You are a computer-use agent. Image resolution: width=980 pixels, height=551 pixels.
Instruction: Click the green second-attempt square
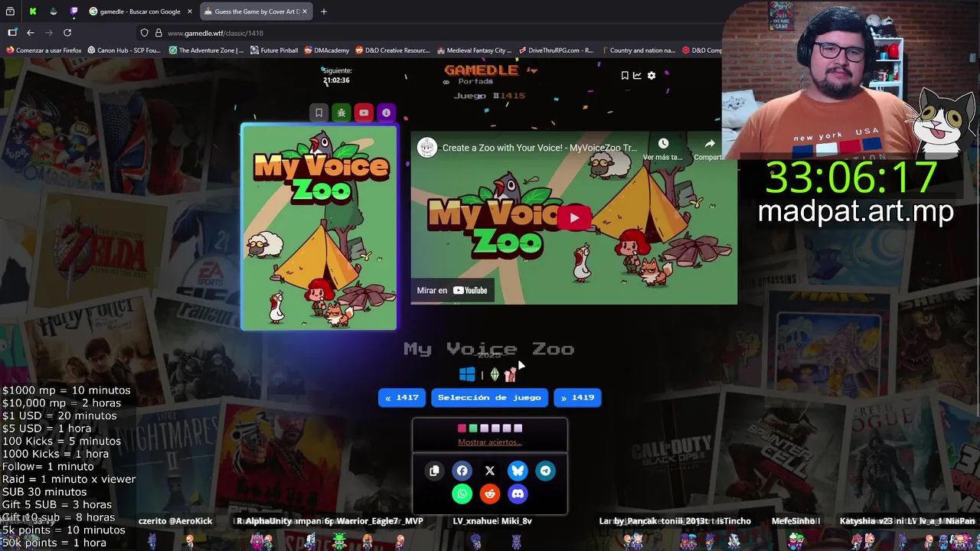point(473,429)
